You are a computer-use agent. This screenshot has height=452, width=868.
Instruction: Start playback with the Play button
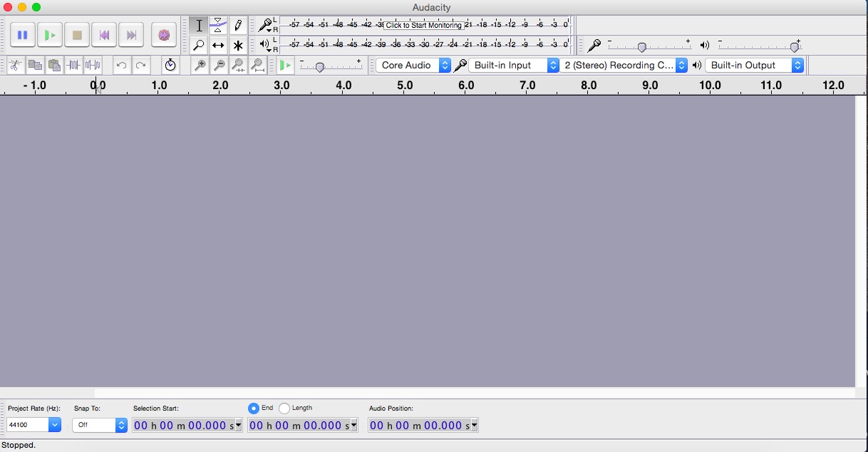50,35
